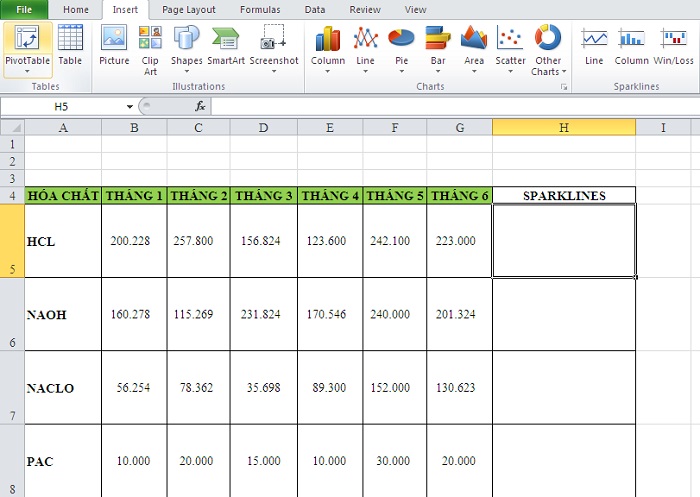Click into the formula bar
The image size is (700, 497).
click(455, 106)
